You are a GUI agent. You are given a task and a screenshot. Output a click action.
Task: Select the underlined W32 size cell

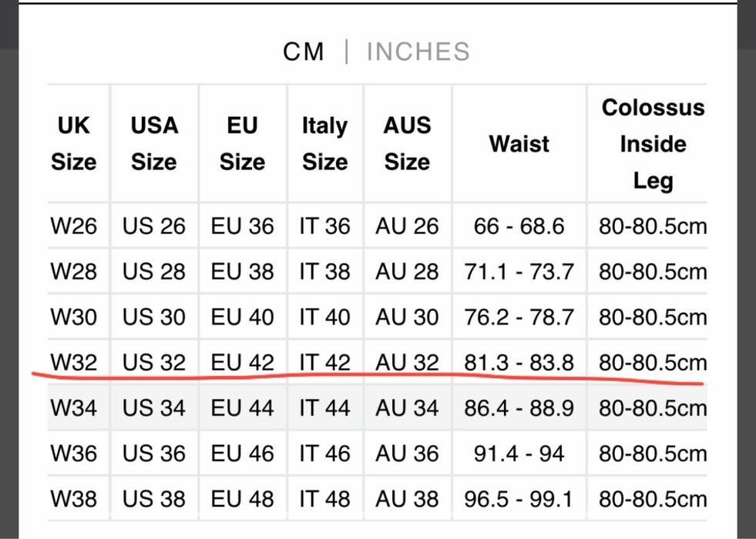(74, 362)
